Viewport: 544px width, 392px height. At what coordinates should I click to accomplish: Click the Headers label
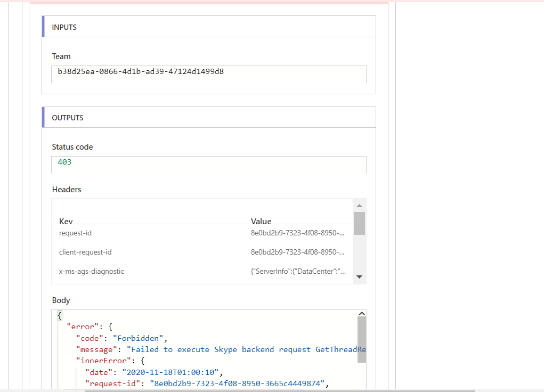(66, 190)
